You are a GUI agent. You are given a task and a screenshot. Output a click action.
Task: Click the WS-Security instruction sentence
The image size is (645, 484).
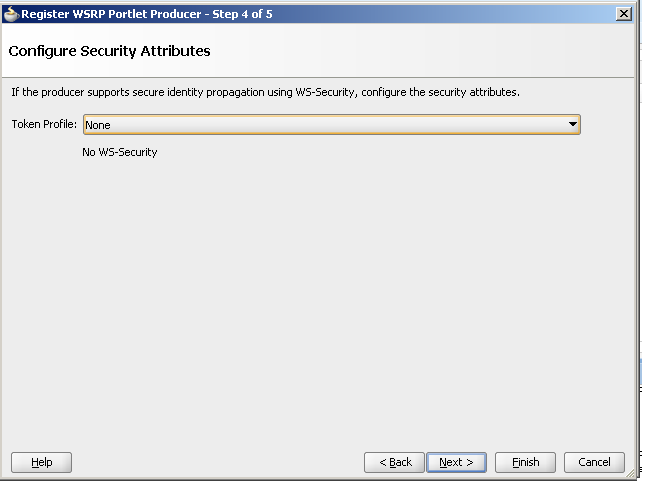coord(266,92)
